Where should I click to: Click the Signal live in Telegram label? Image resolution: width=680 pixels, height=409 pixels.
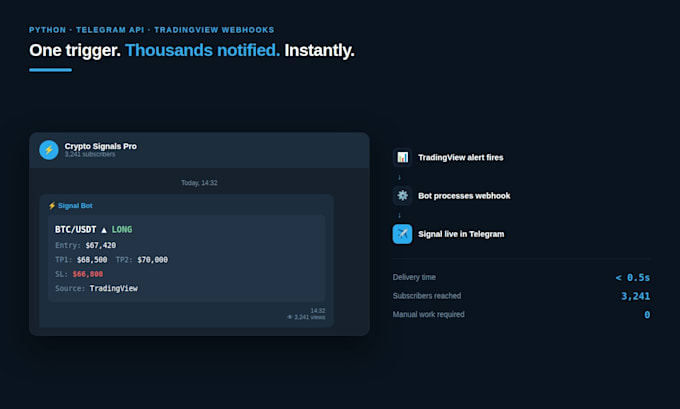point(461,234)
